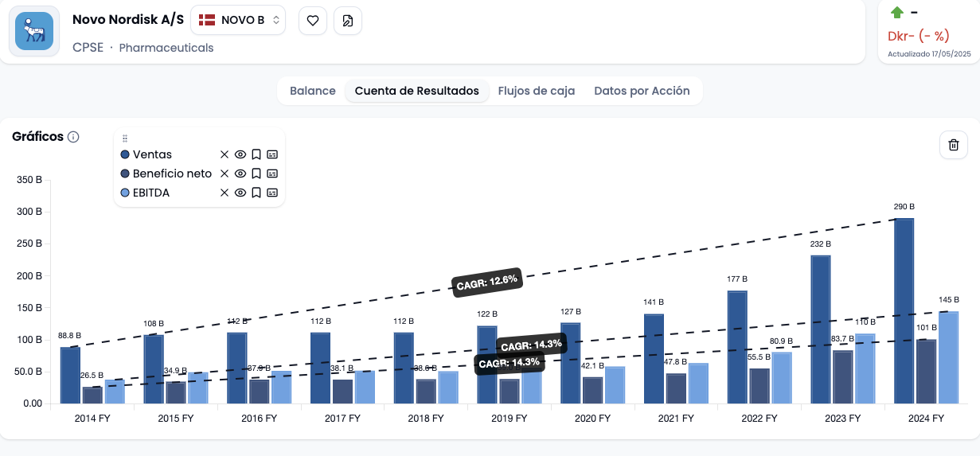Click the Dkr- (- %) price text
The height and width of the screenshot is (456, 980).
click(919, 36)
